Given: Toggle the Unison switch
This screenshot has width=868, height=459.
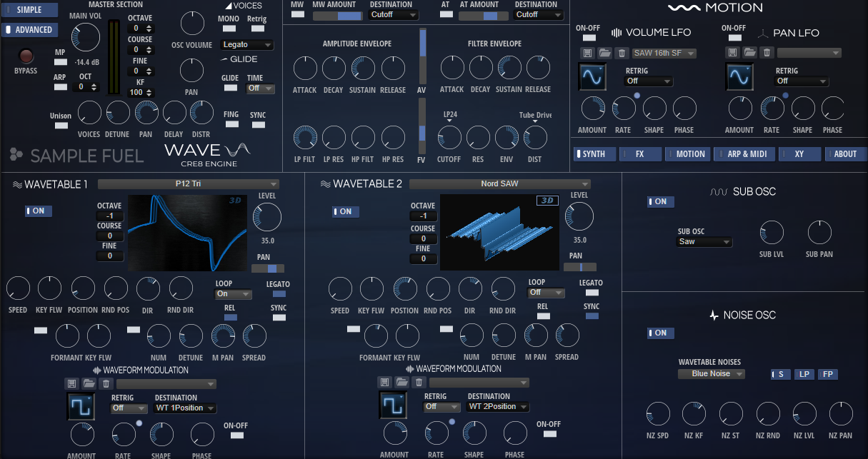Looking at the screenshot, I should (61, 126).
